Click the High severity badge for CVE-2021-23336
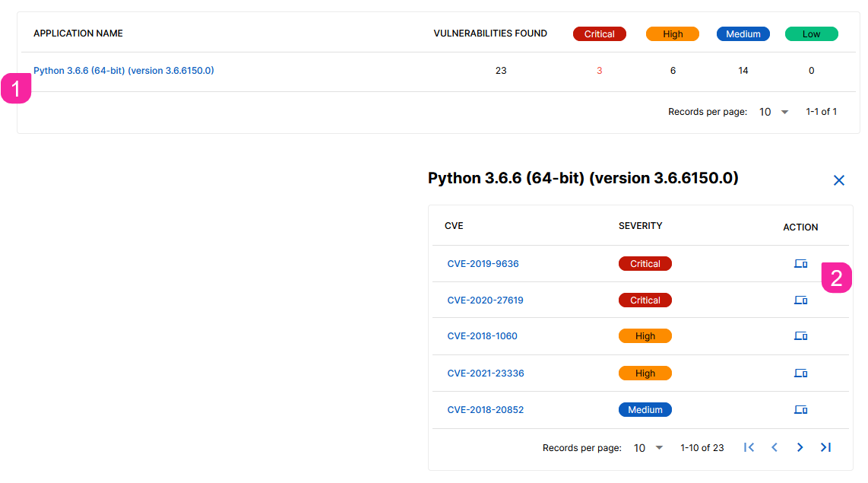 (x=645, y=373)
